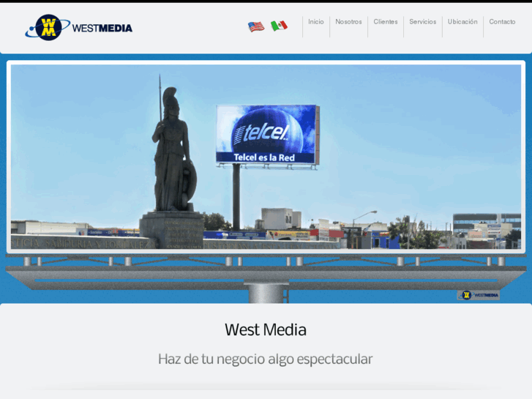The width and height of the screenshot is (532, 399).
Task: Click the West Media logo
Action: tap(79, 28)
